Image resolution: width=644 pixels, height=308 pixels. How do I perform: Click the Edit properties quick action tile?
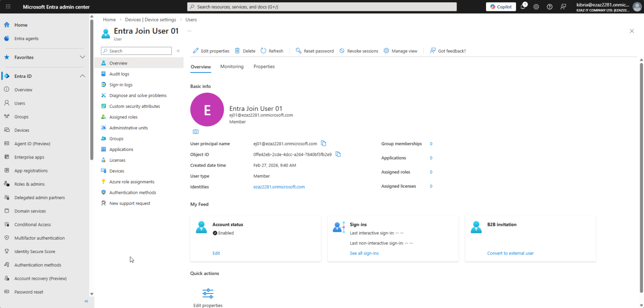[x=208, y=298]
